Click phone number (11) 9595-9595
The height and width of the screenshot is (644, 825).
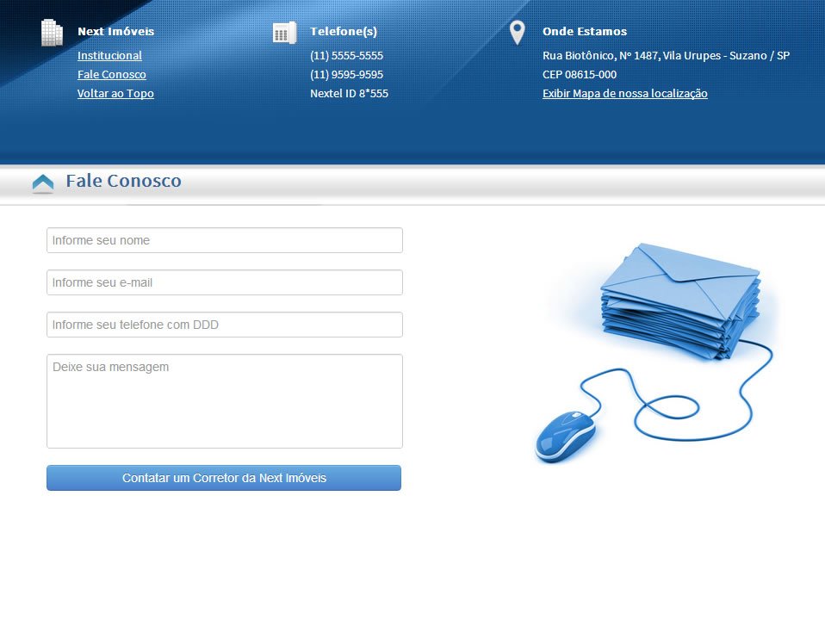346,74
